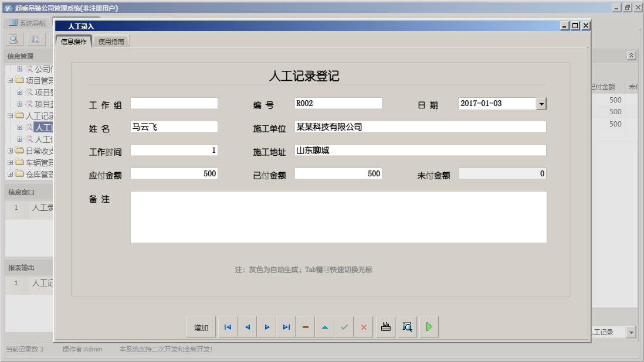Jump to the first record
Image resolution: width=644 pixels, height=362 pixels.
pyautogui.click(x=228, y=327)
